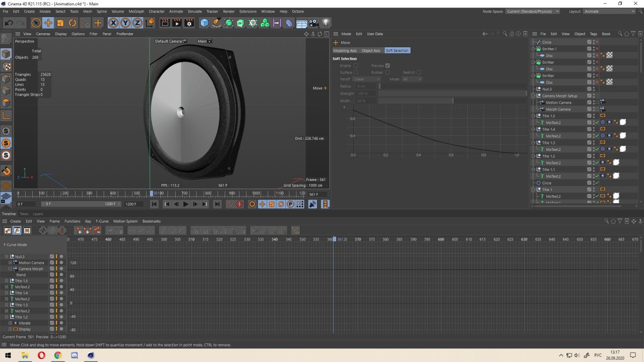
Task: Toggle the Rubber checkbox
Action: point(387,72)
